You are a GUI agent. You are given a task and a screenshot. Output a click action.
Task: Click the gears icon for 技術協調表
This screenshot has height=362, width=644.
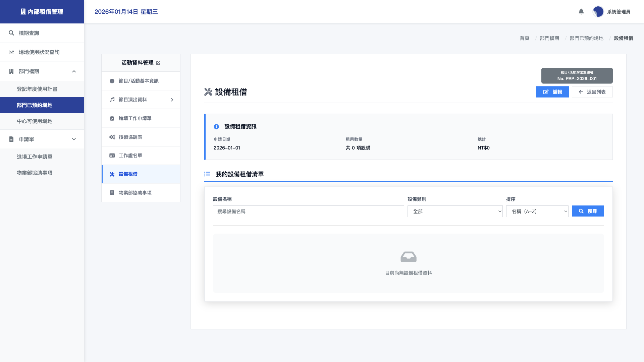tap(112, 137)
